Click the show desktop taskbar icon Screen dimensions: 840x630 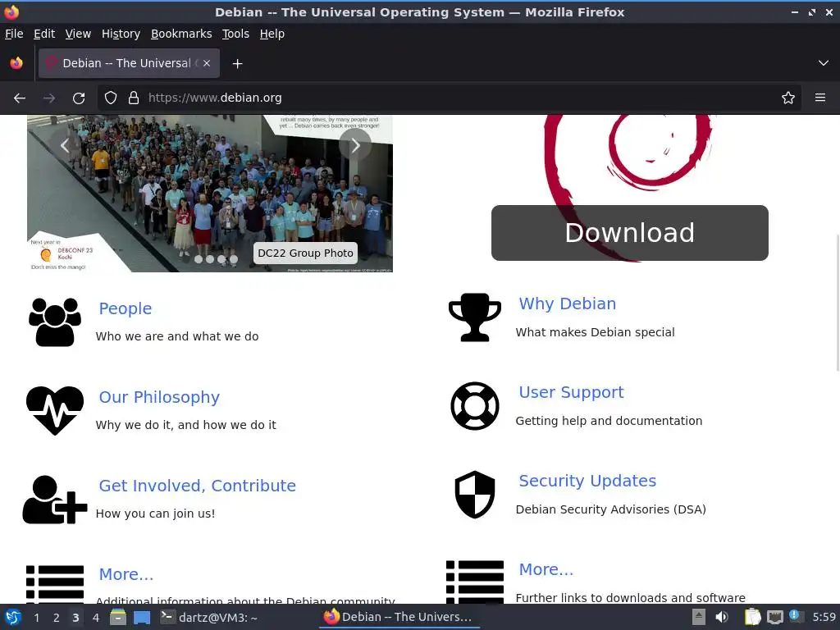click(141, 617)
